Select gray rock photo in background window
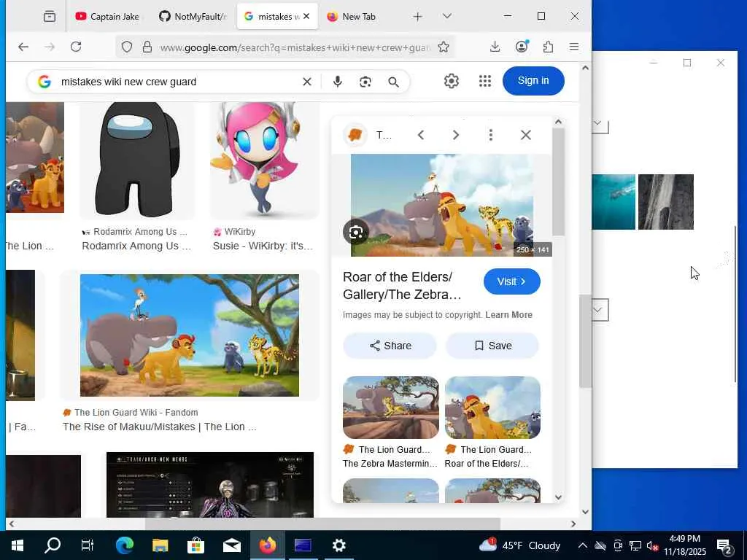The image size is (747, 560). point(665,202)
